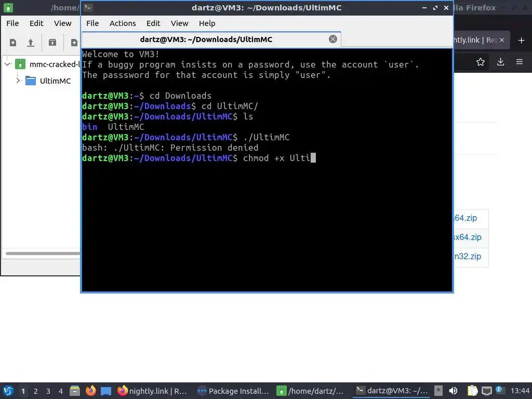The height and width of the screenshot is (399, 532).
Task: Launch file manager from taskbar quick launch
Action: pos(75,391)
